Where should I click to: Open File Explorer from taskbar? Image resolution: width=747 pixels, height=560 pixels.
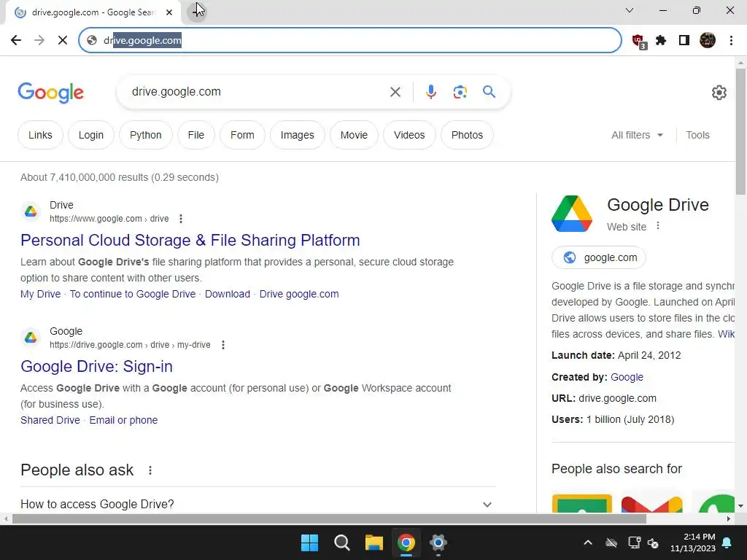(x=374, y=542)
